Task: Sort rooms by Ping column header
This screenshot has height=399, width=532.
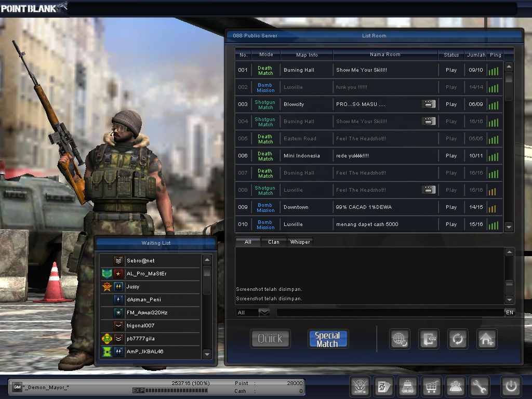Action: (x=495, y=55)
